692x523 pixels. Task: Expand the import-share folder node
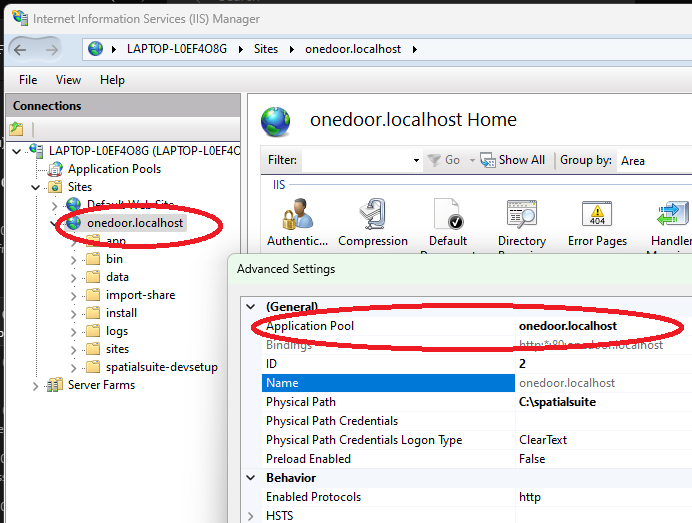coord(74,296)
